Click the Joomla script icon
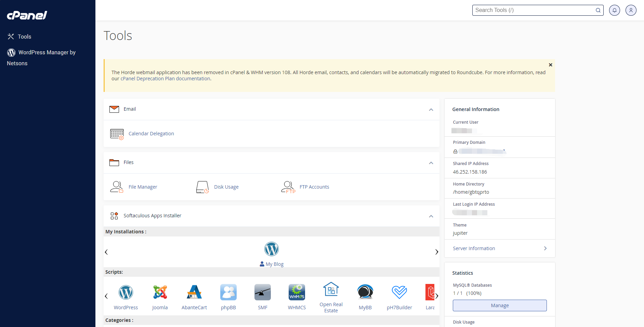The height and width of the screenshot is (327, 644). 160,292
